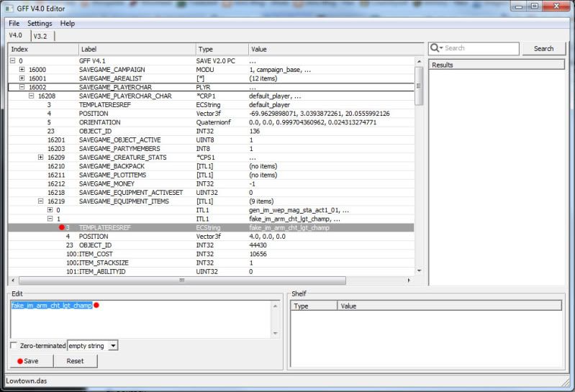Click the vertical scrollbar thumb of the tree
This screenshot has width=575, height=392.
pyautogui.click(x=418, y=86)
